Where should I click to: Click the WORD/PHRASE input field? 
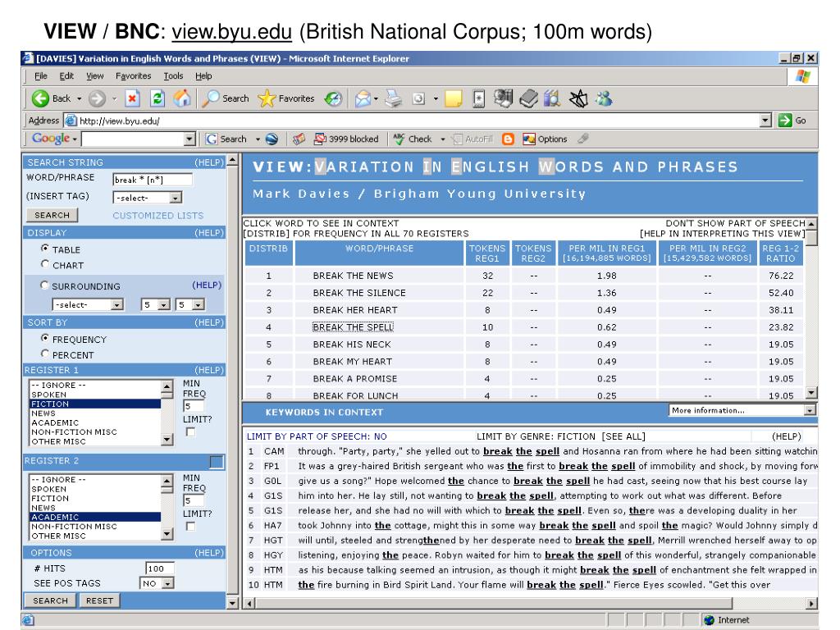pyautogui.click(x=153, y=180)
